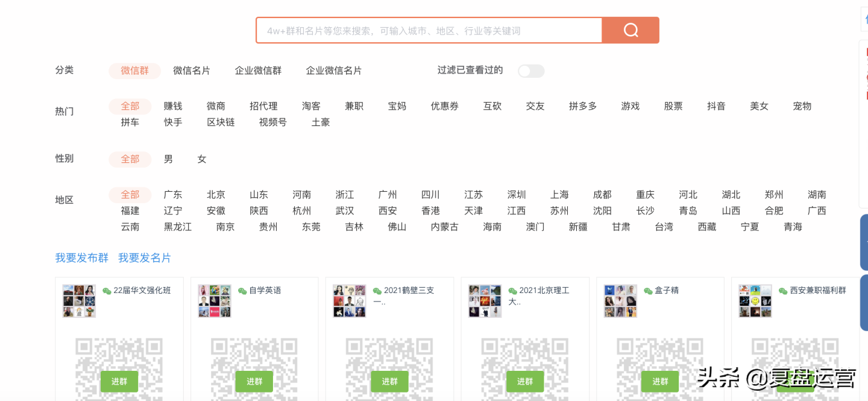Switch to 企业微信名片 category
The image size is (868, 401).
(334, 71)
